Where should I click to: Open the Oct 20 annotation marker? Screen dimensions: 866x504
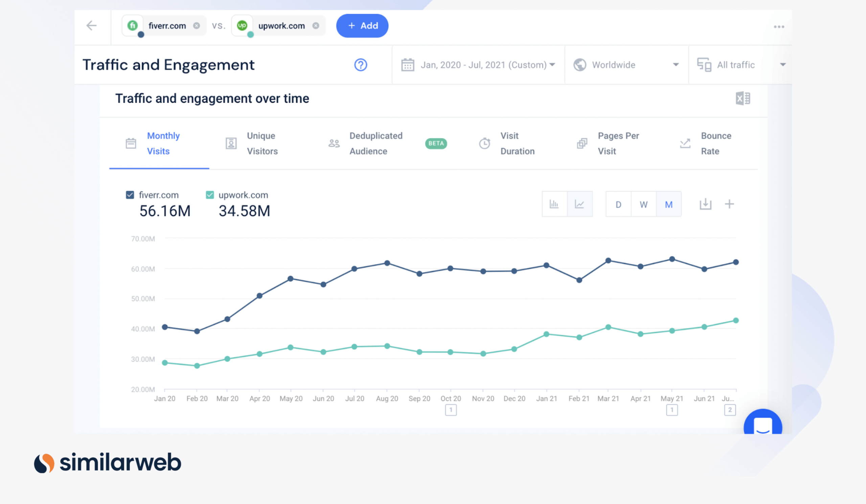tap(451, 410)
